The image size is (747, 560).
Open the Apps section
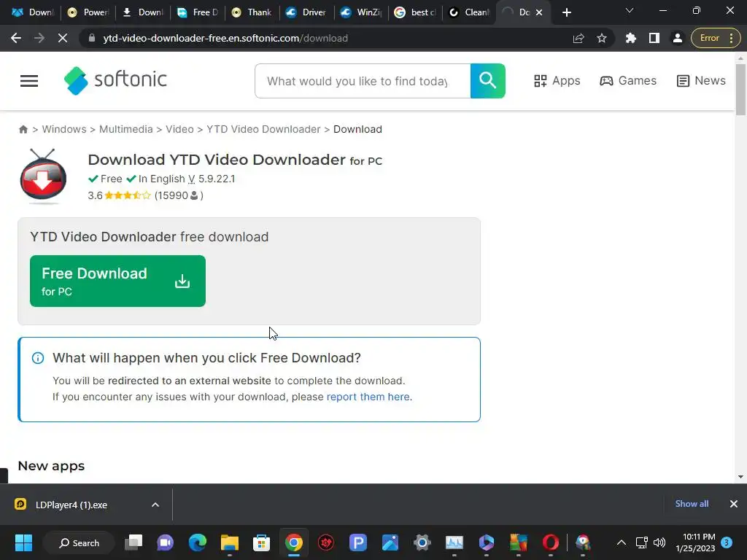pos(557,81)
